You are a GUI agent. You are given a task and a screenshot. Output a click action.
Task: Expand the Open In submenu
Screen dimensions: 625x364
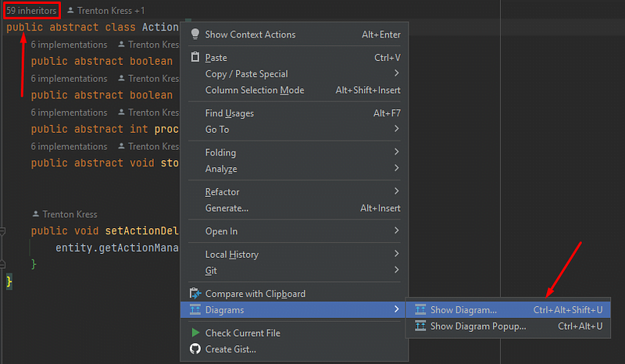pyautogui.click(x=295, y=231)
